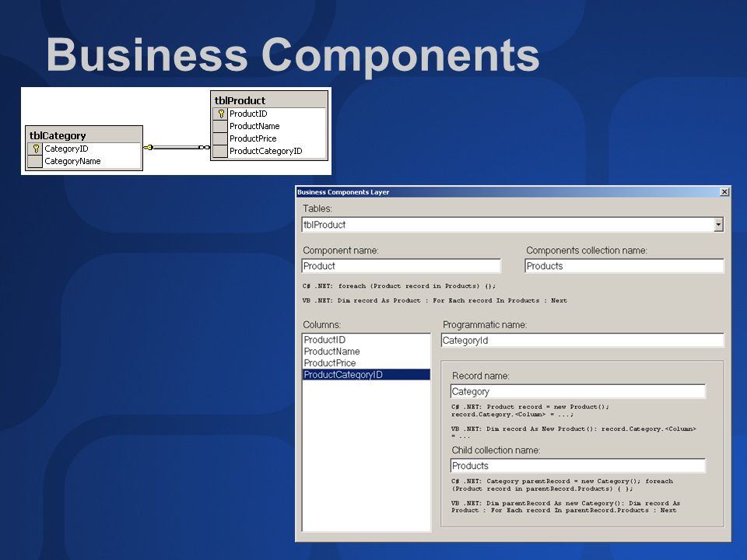Click ProductCategoryID row in tblProduct diagram
The width and height of the screenshot is (747, 560).
(x=270, y=151)
